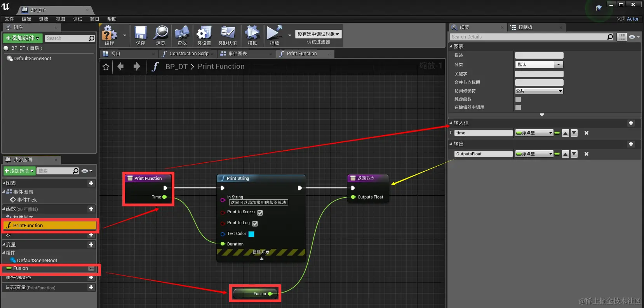This screenshot has height=308, width=644.
Task: Click the Compile (编译) toolbar icon
Action: pos(110,35)
